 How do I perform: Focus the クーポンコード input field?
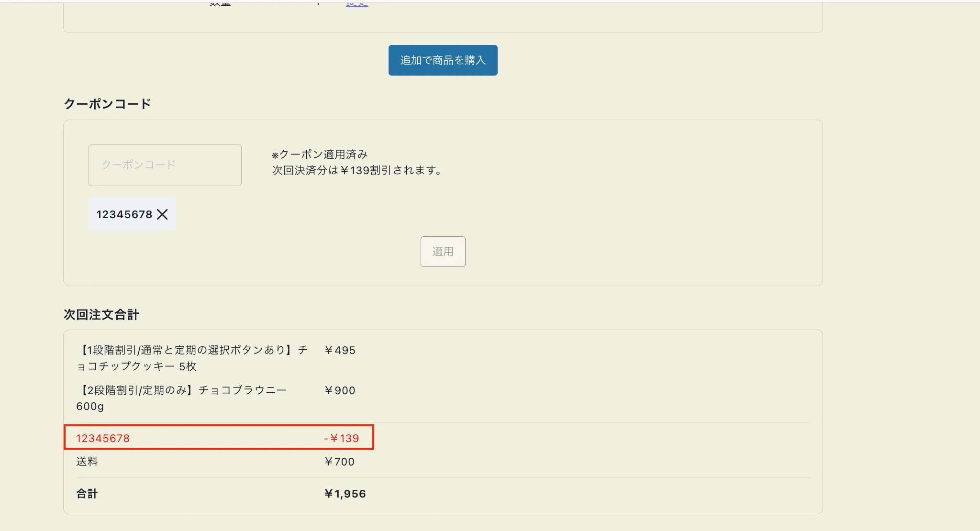(165, 165)
